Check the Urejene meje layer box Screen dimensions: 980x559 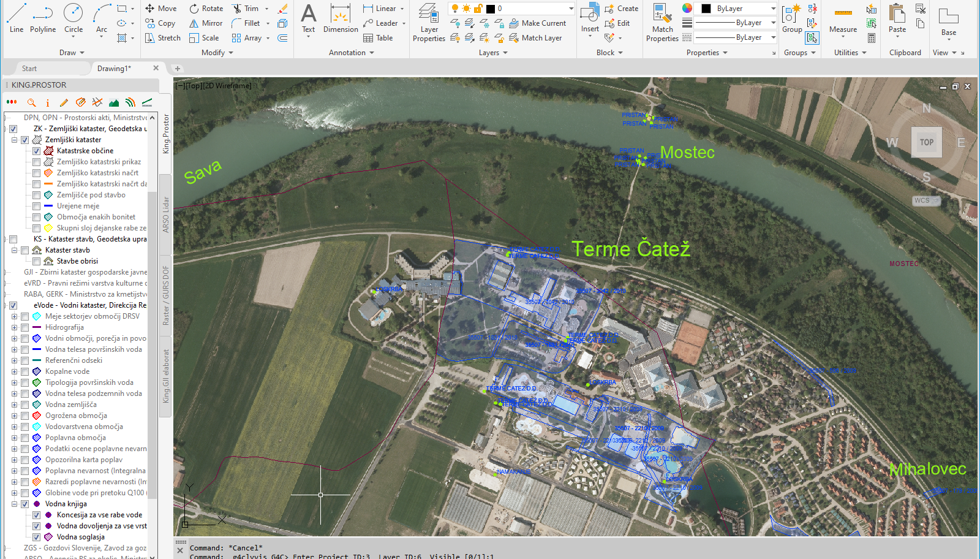36,206
